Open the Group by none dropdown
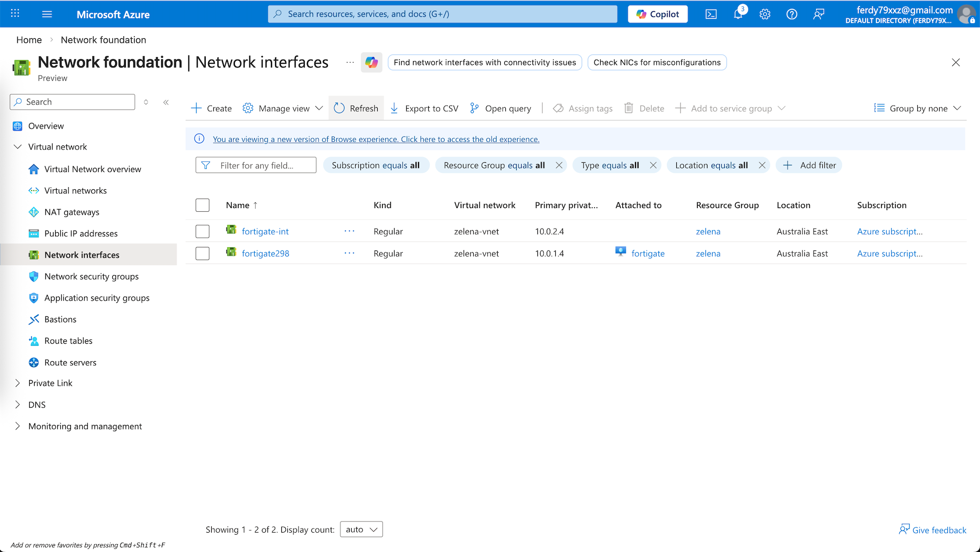 point(917,108)
